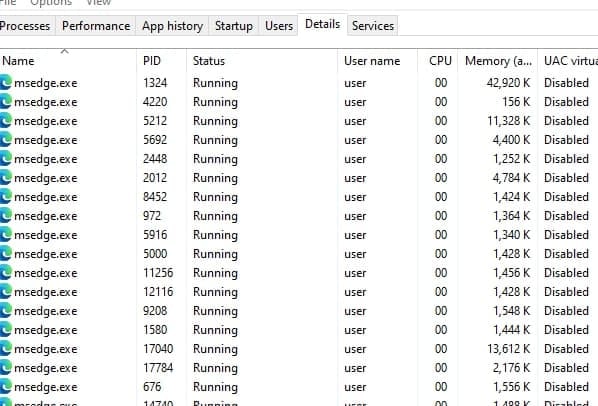Image resolution: width=598 pixels, height=406 pixels.
Task: Click the Edge icon of process PID 676
Action: click(x=6, y=387)
